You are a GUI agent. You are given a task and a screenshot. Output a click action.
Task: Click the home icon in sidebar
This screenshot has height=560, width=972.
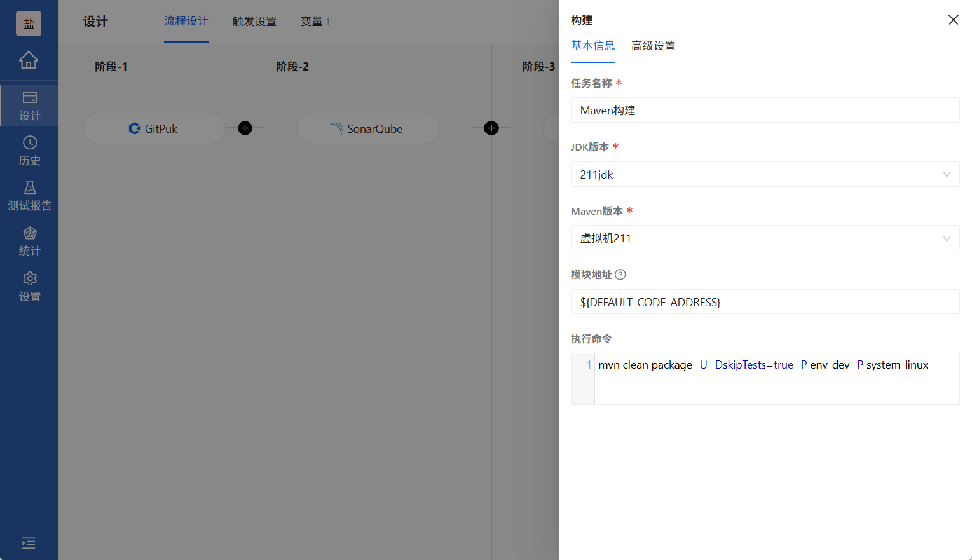pos(29,59)
